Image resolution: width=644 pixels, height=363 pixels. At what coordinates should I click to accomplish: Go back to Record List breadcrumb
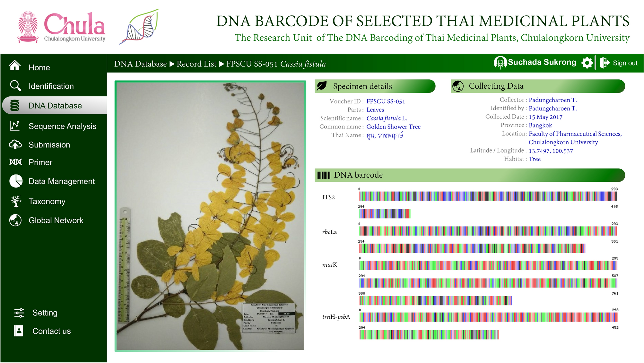(x=196, y=64)
